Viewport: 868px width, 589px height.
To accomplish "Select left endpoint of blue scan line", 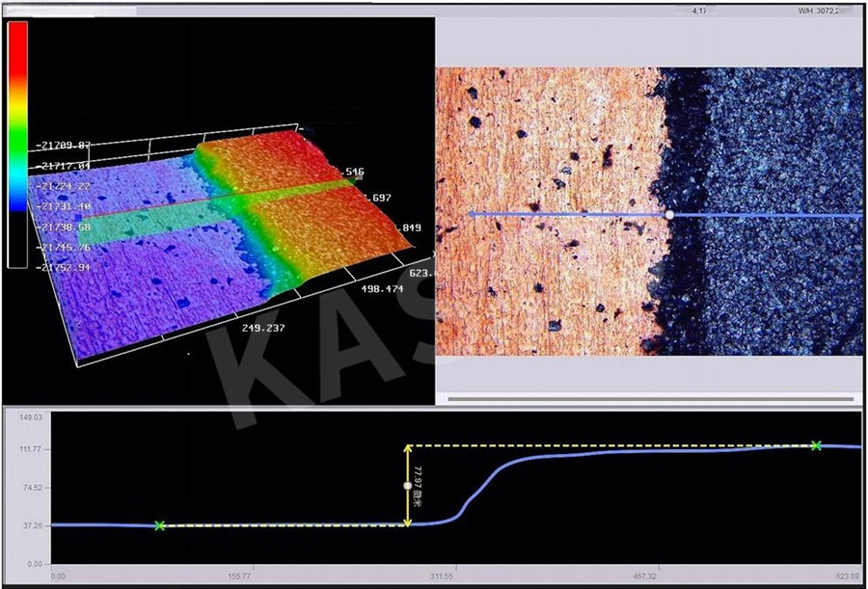I will (x=471, y=214).
